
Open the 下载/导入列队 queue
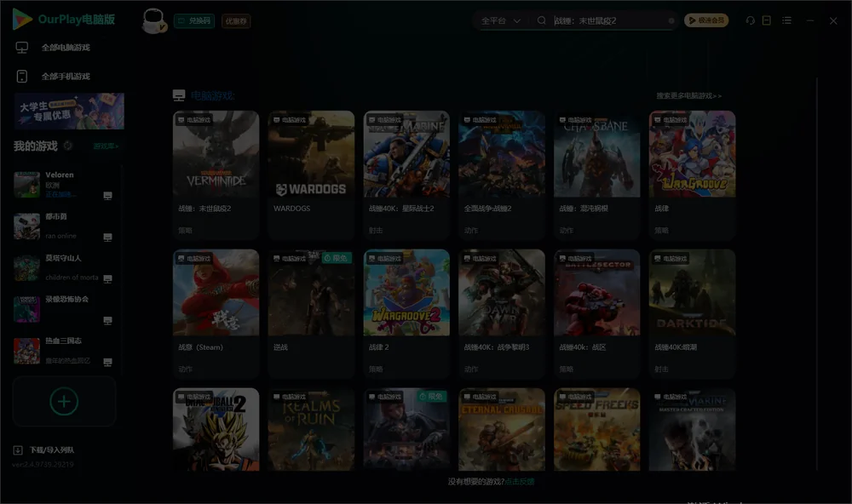52,450
